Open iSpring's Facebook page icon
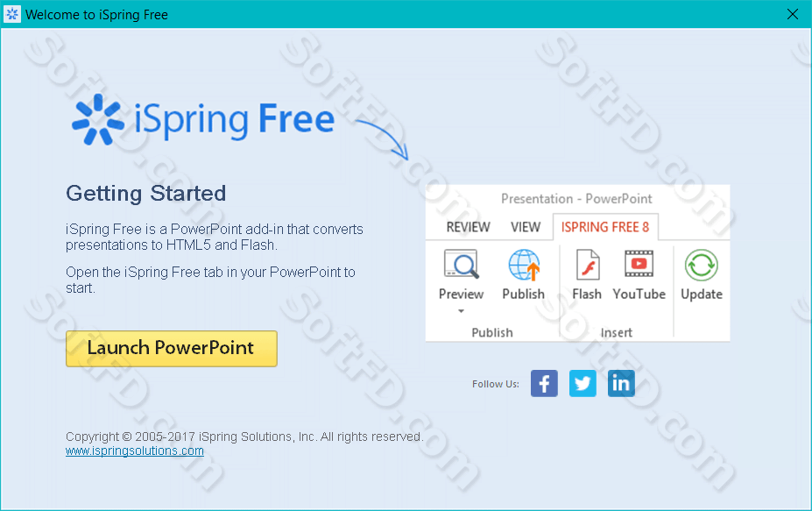This screenshot has width=812, height=511. click(x=544, y=384)
